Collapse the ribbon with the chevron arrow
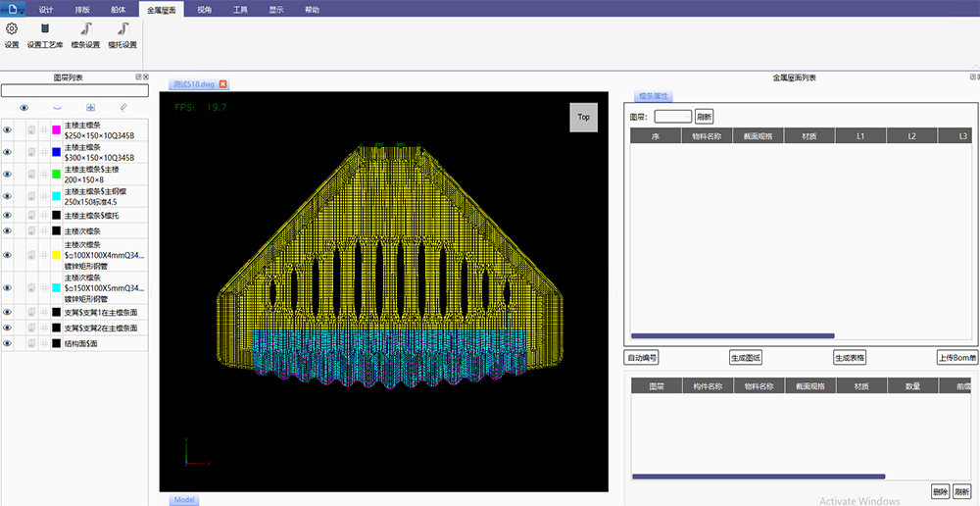The height and width of the screenshot is (506, 980). click(x=975, y=67)
